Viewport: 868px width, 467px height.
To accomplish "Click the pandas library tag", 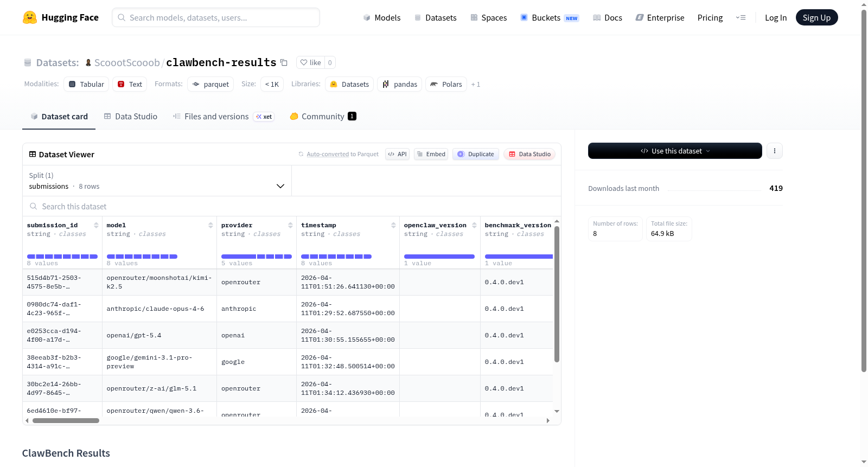I will [x=400, y=84].
